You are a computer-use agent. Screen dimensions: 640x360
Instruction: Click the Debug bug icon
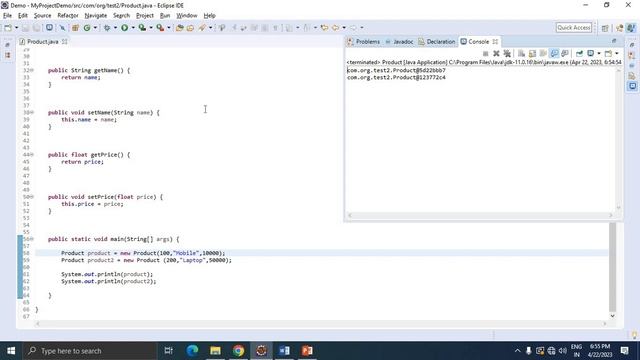(x=107, y=28)
